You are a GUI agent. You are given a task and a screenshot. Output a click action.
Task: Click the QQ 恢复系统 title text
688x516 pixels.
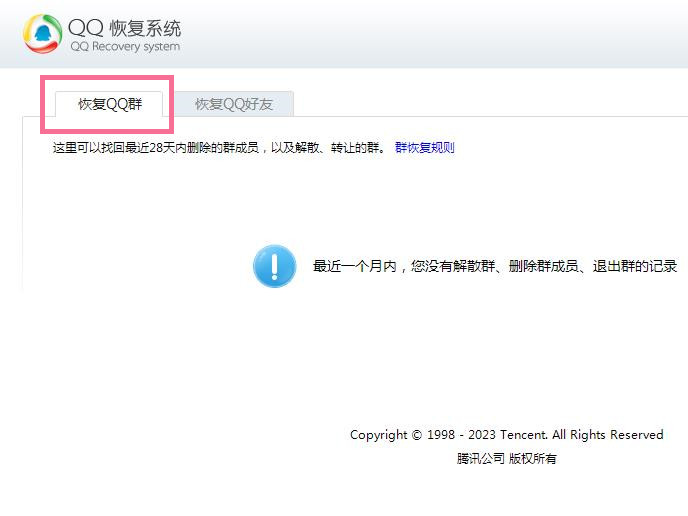pyautogui.click(x=125, y=28)
